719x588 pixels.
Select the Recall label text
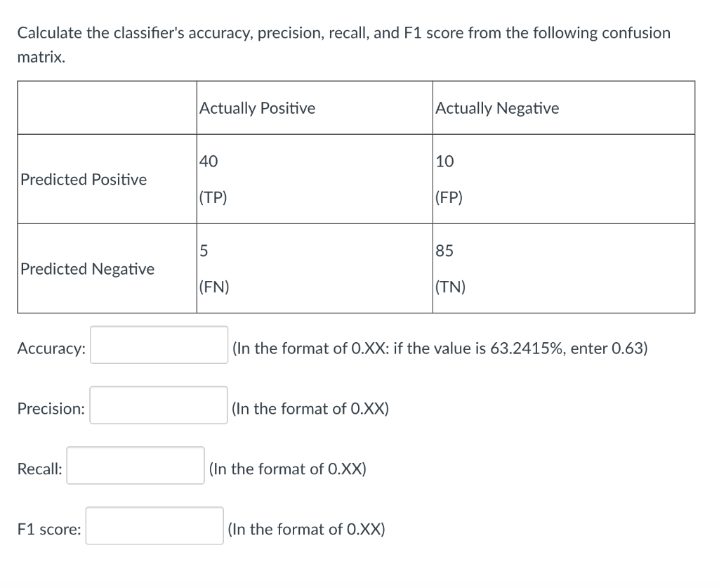(40, 468)
